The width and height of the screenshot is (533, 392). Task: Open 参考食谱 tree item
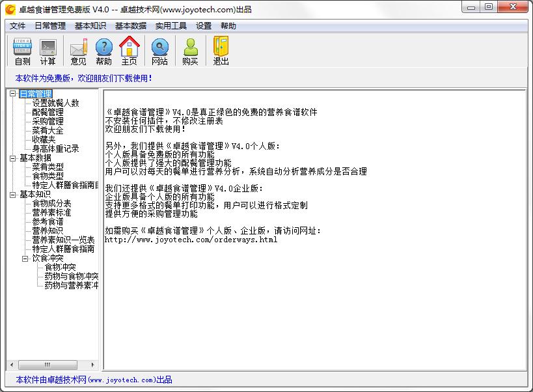click(48, 221)
